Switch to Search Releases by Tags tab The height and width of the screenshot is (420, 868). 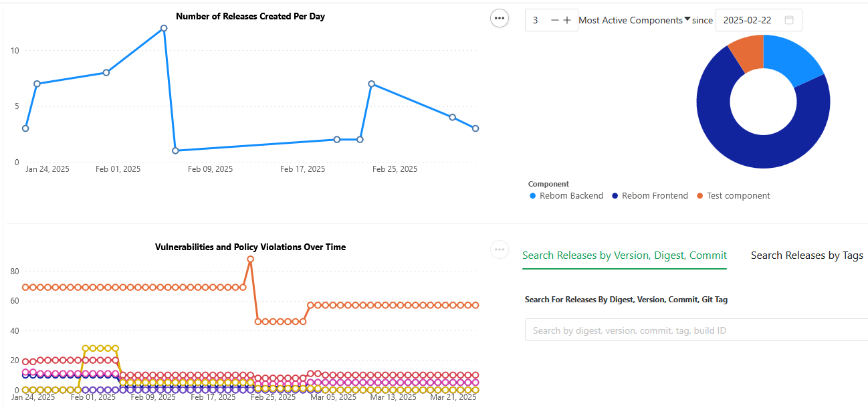coord(806,255)
